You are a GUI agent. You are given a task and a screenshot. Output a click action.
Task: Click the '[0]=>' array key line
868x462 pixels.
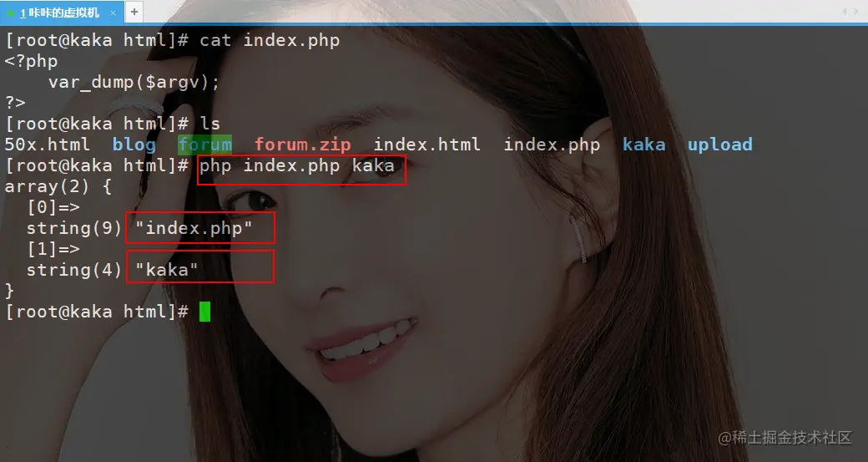pos(53,207)
